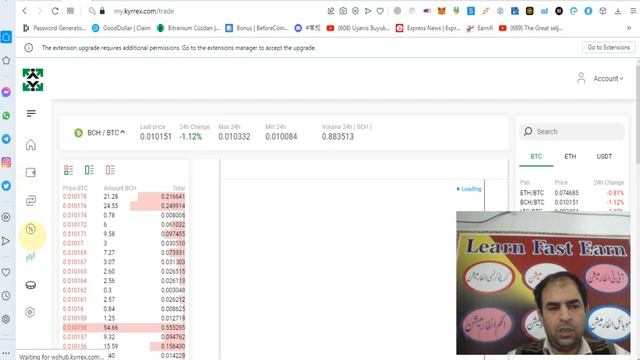The width and height of the screenshot is (640, 360).
Task: Open the Express News bookmark
Action: [x=428, y=28]
